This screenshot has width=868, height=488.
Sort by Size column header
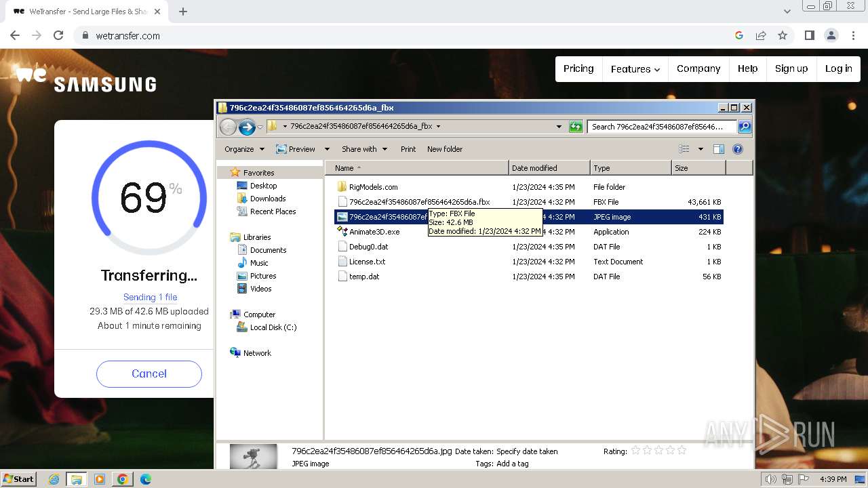698,168
